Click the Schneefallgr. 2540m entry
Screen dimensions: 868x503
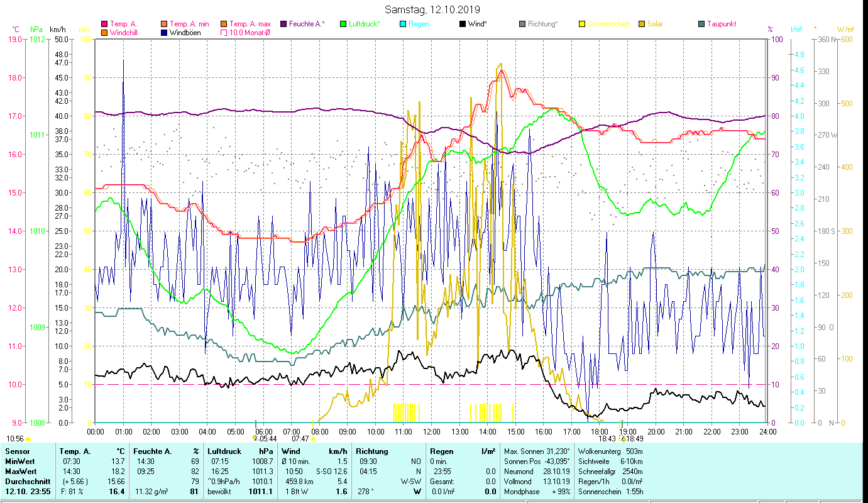(610, 472)
